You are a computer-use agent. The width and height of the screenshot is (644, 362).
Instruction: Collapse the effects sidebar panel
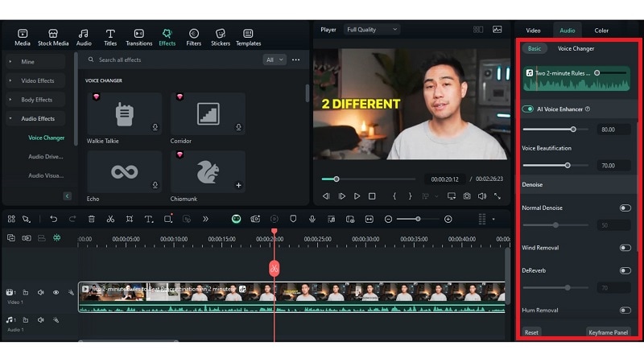click(x=68, y=196)
